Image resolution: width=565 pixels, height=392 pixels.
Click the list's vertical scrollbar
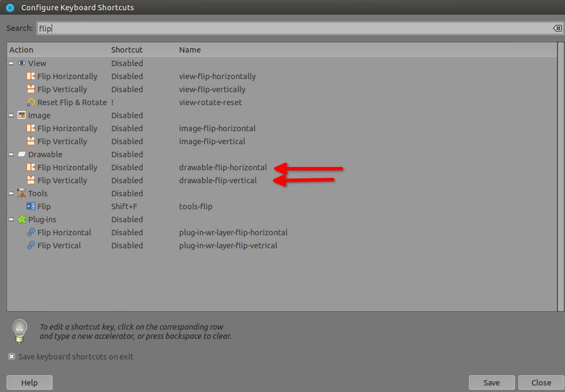561,176
